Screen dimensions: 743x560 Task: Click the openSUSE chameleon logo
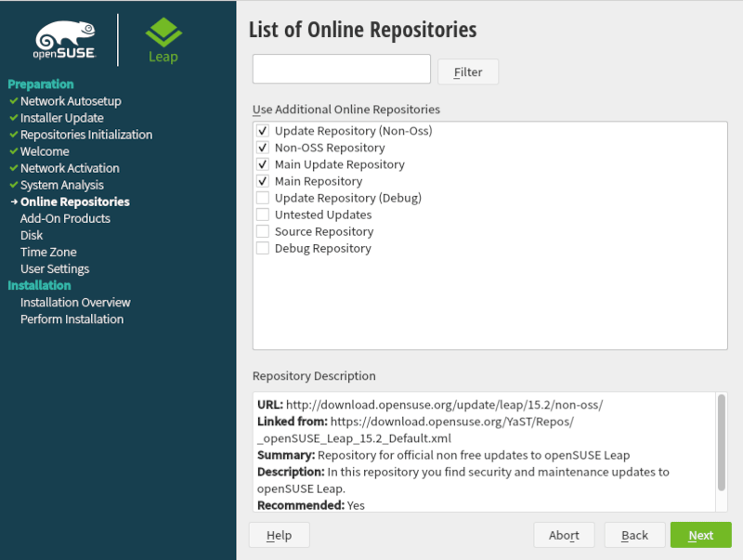65,39
